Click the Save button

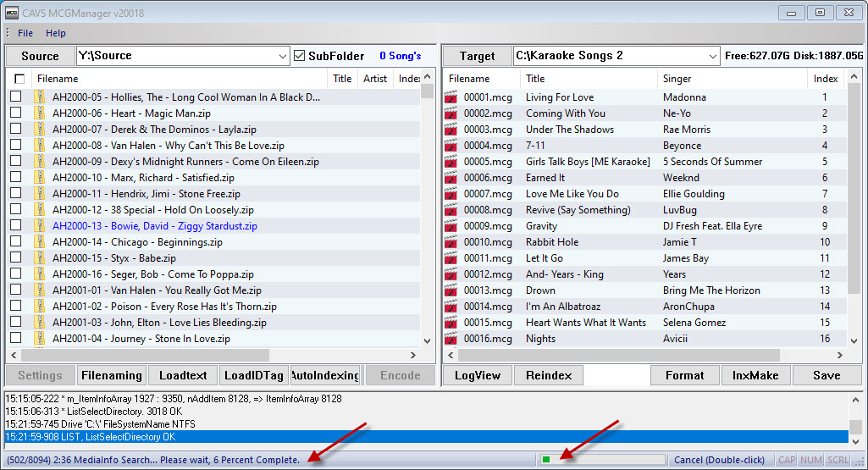pos(827,375)
